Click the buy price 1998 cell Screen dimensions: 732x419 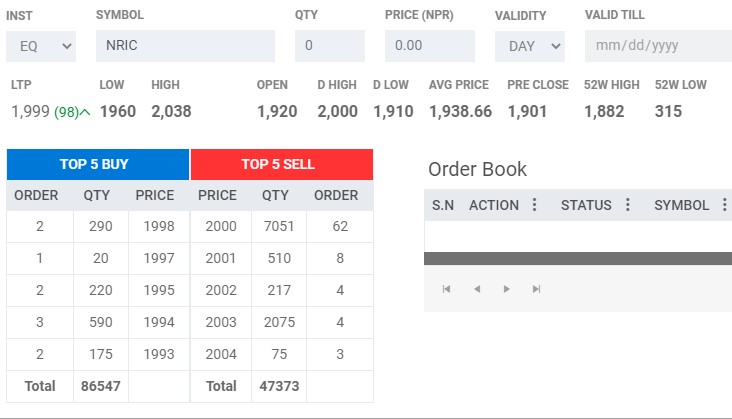click(159, 227)
